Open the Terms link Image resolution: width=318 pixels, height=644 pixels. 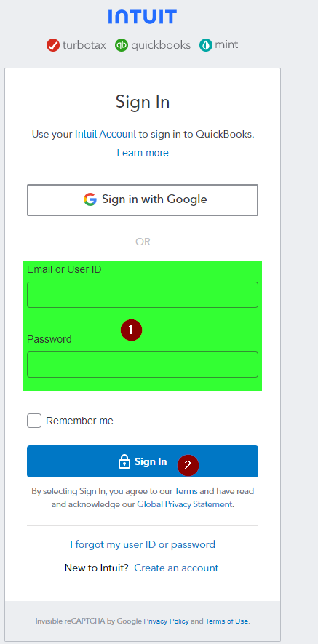pos(186,491)
